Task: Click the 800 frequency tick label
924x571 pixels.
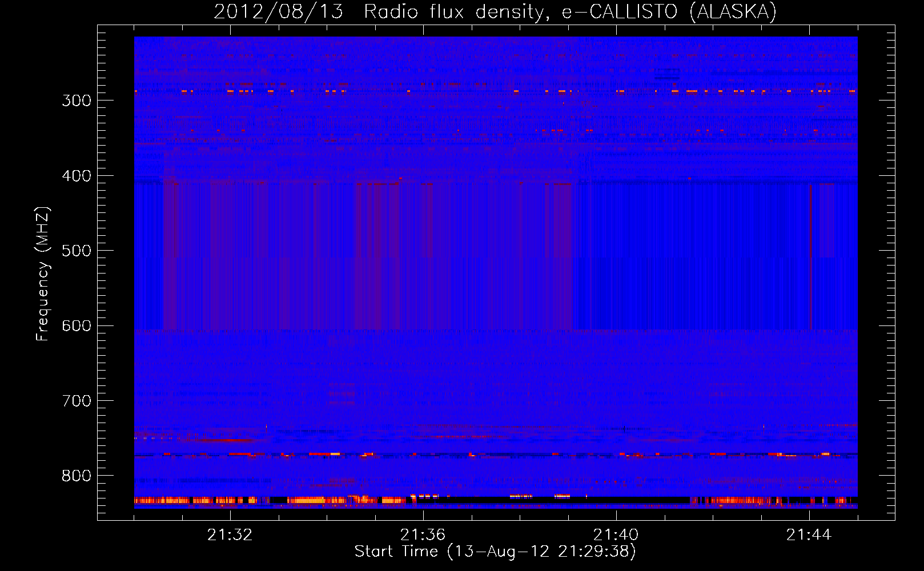Action: [77, 476]
